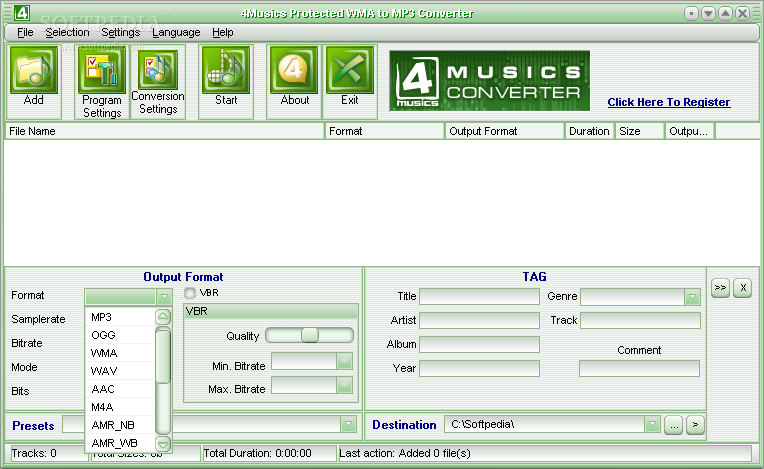Click the Album tag input field
Image resolution: width=764 pixels, height=469 pixels.
(x=479, y=344)
